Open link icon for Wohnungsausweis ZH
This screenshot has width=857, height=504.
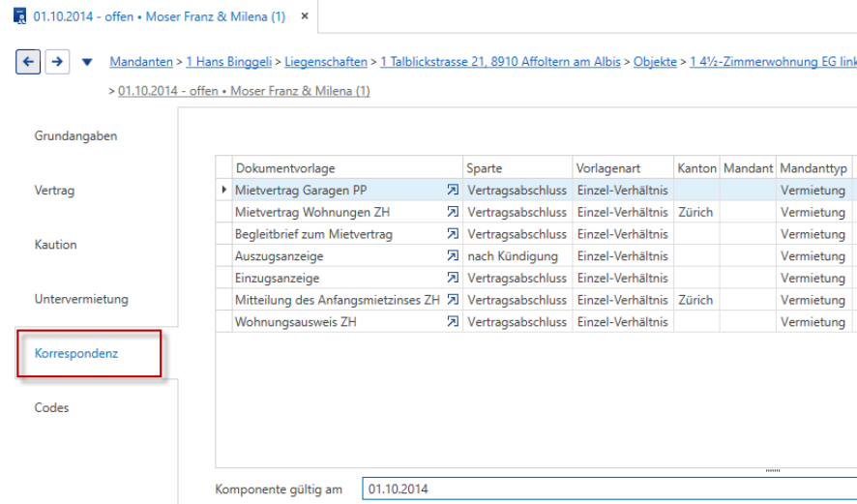453,321
